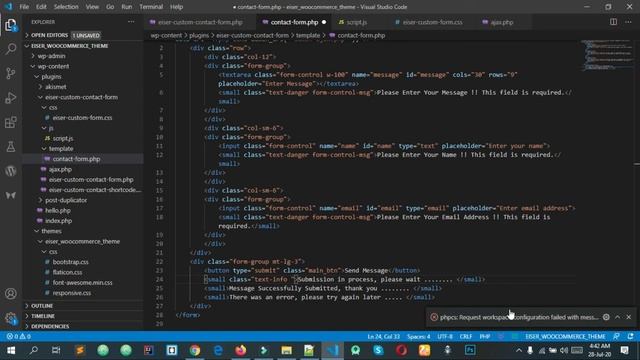
Task: Open Task View on taskbar
Action: 56,350
